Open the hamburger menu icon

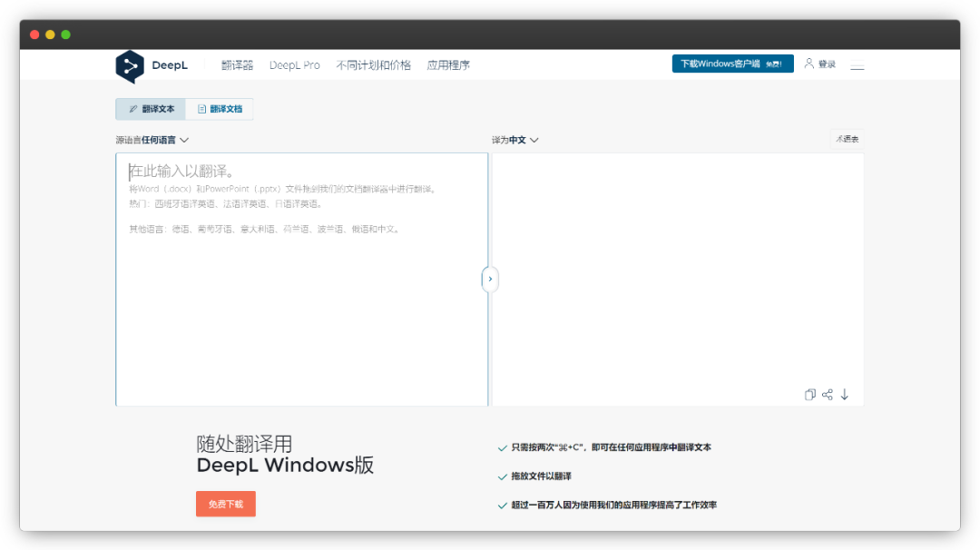point(857,65)
